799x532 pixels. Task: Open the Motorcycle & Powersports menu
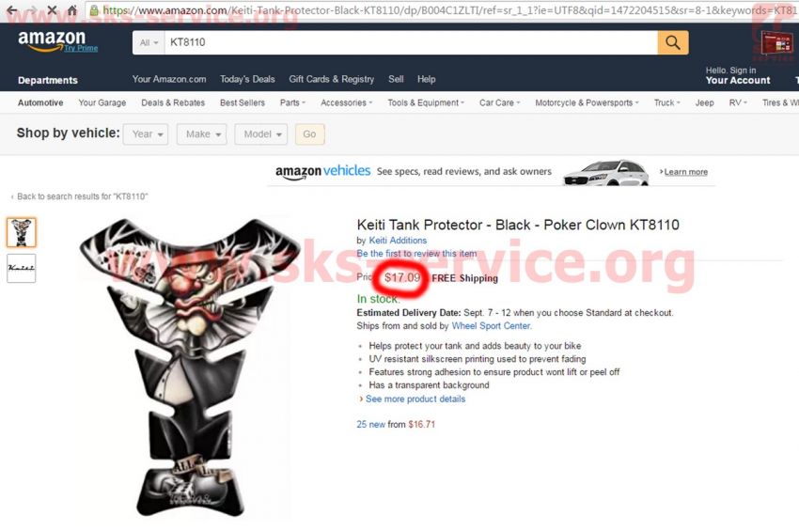point(587,102)
